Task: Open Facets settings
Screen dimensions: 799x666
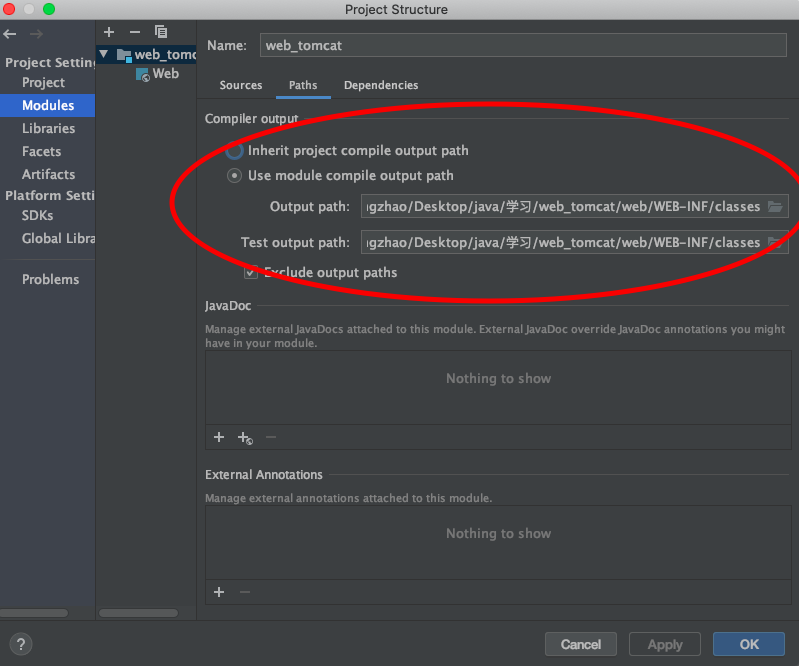Action: click(41, 151)
